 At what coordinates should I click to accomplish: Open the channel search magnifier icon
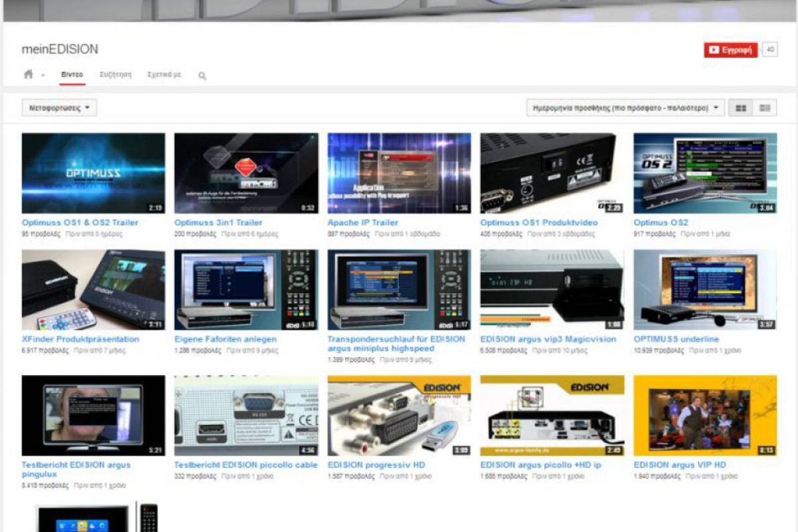coord(202,75)
